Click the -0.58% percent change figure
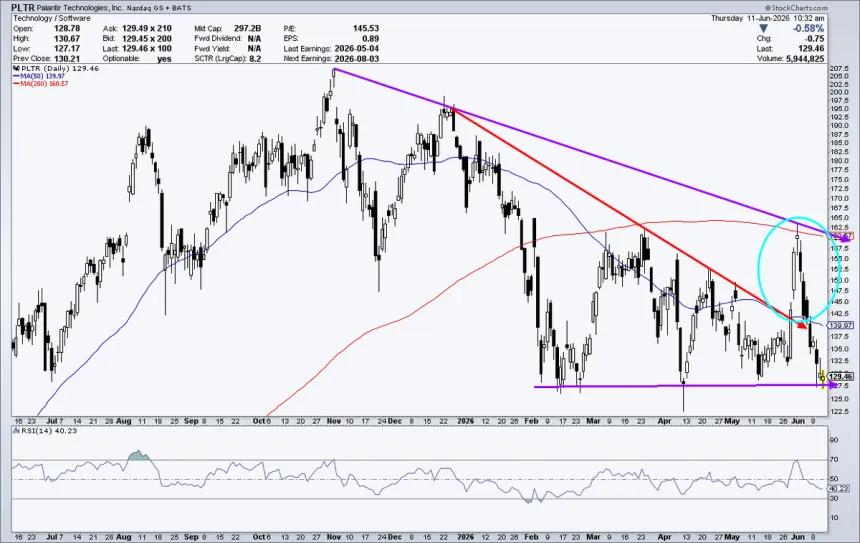The height and width of the screenshot is (543, 860). pyautogui.click(x=810, y=28)
